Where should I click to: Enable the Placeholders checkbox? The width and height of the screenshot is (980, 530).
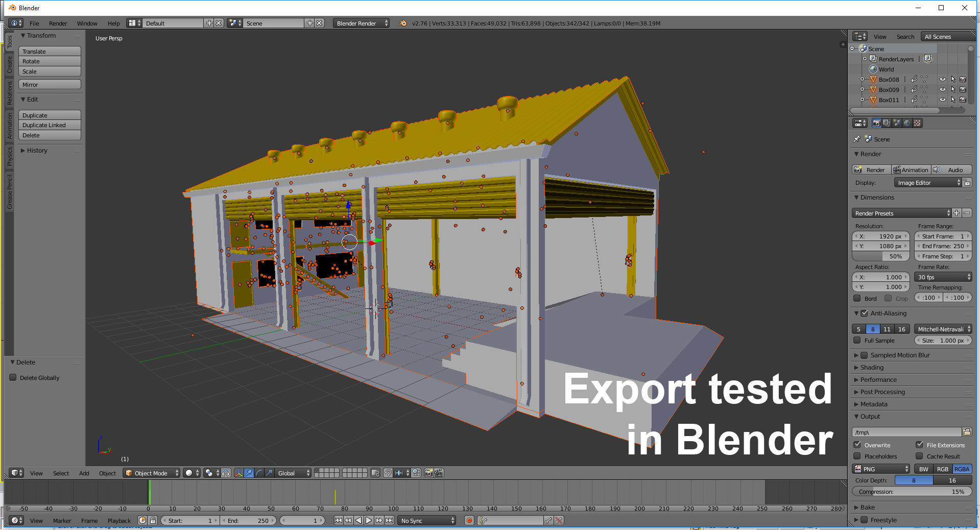[857, 456]
